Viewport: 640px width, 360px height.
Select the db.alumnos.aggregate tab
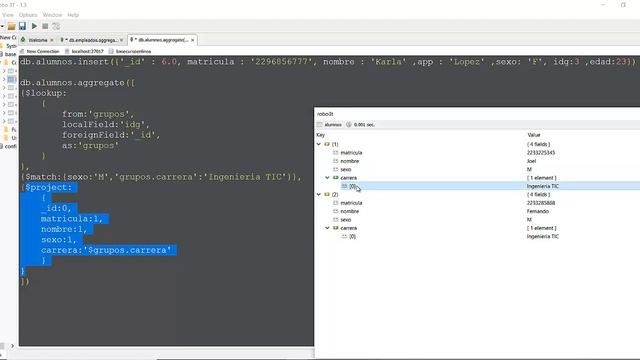162,40
